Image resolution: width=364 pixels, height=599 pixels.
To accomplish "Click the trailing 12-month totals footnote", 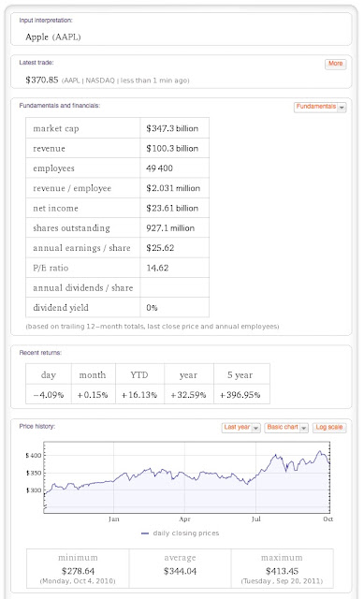I will (x=153, y=327).
